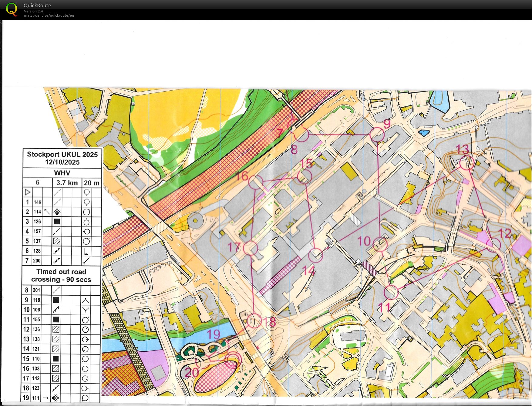
Task: Click control circle 14 on the map
Action: [315, 255]
